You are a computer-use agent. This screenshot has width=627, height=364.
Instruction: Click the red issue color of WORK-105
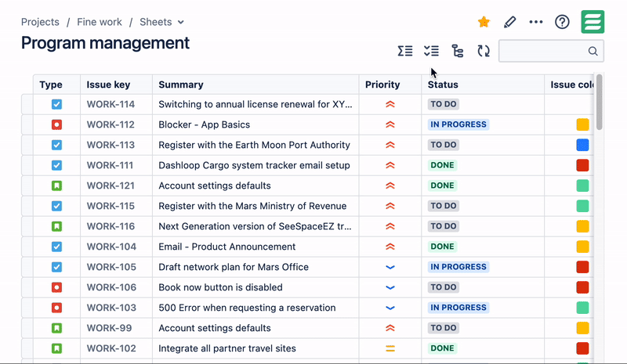pyautogui.click(x=582, y=267)
